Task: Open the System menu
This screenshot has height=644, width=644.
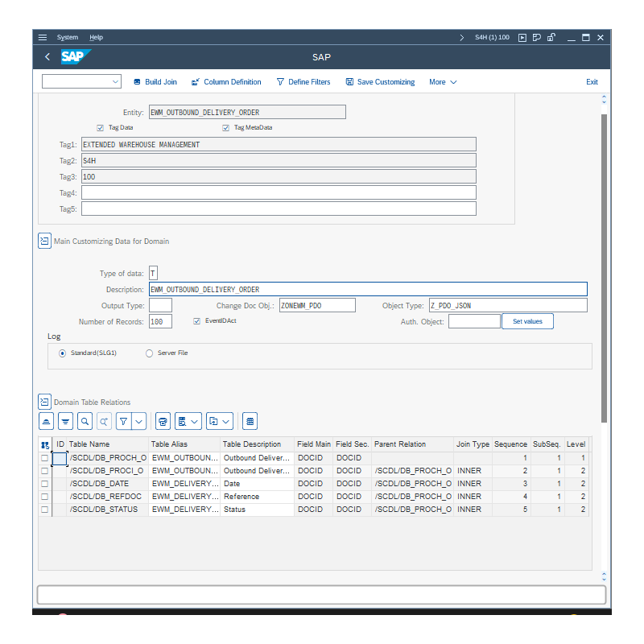Action: [x=68, y=37]
